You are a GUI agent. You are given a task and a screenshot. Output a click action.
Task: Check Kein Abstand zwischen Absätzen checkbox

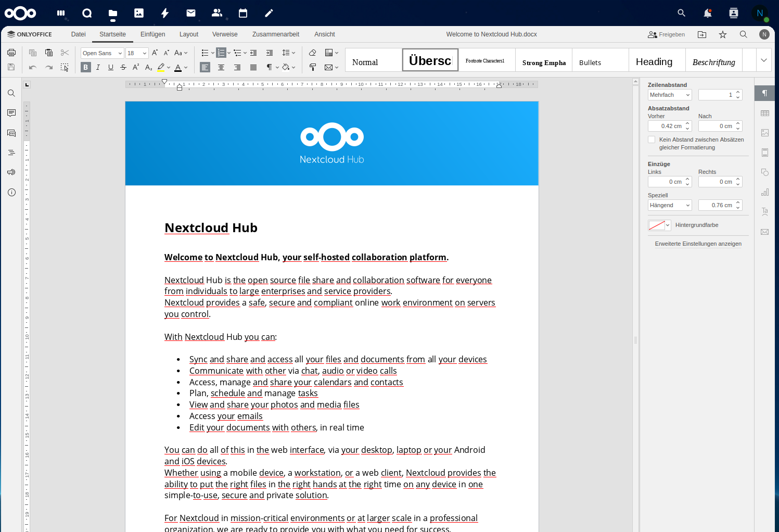(652, 140)
